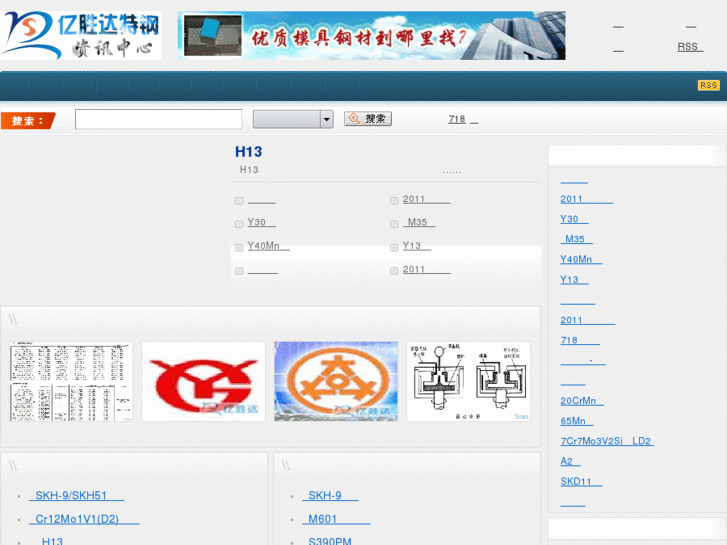
Task: Open the SKD11 sidebar link
Action: click(x=581, y=481)
